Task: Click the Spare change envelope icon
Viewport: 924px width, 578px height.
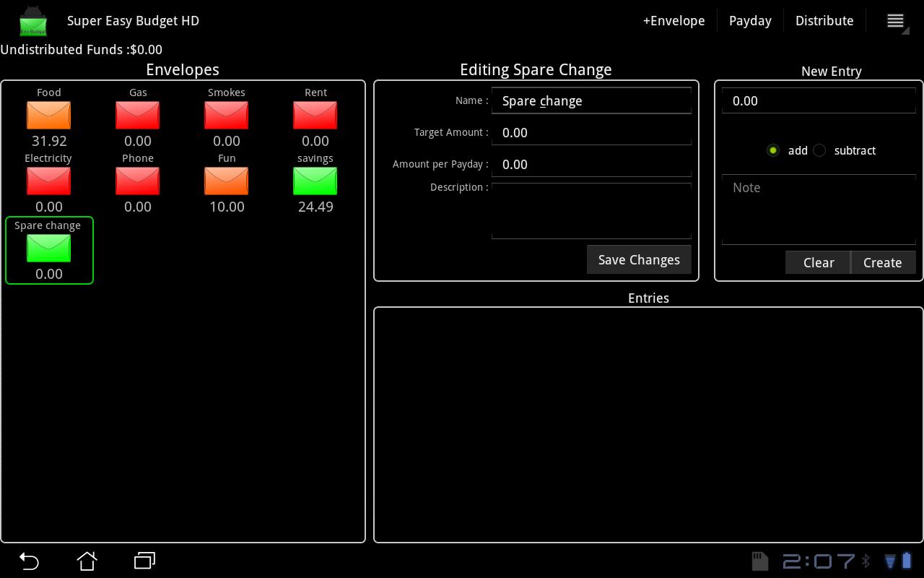Action: (48, 248)
